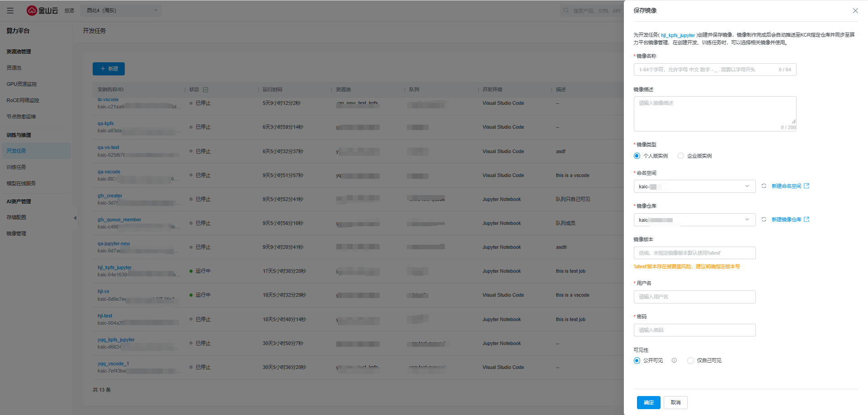
Task: Click the status column filter icon
Action: pos(206,89)
